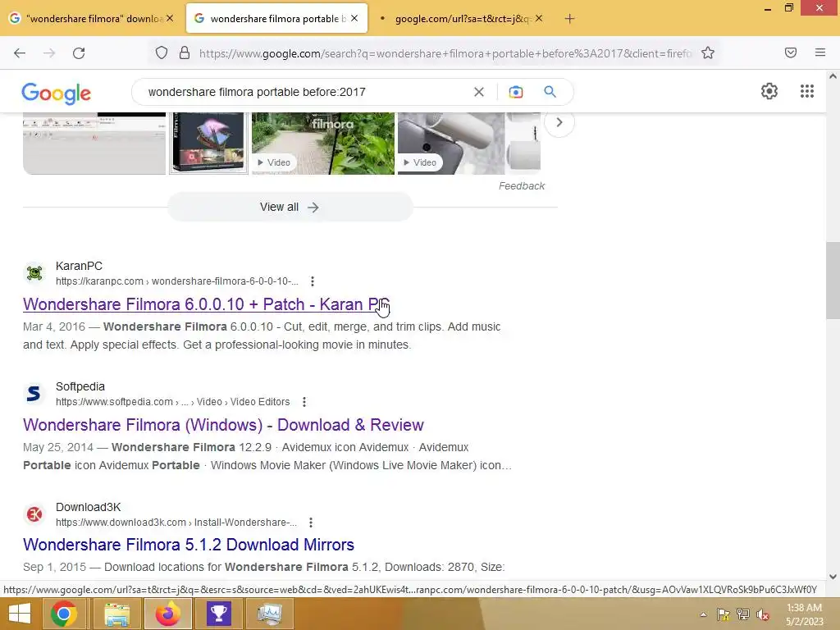Image resolution: width=840 pixels, height=630 pixels.
Task: Open Google quick settings gear
Action: [769, 91]
